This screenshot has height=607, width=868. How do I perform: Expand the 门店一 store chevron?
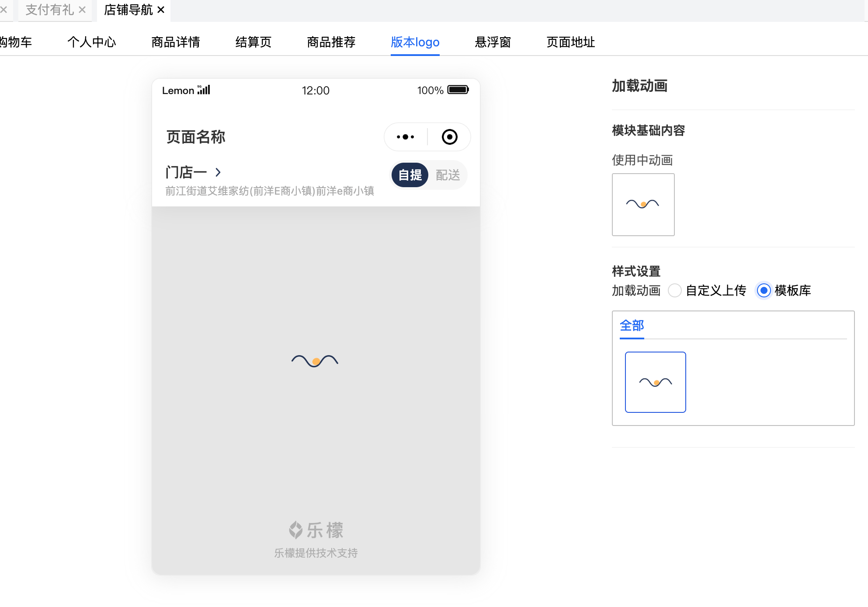tap(218, 172)
